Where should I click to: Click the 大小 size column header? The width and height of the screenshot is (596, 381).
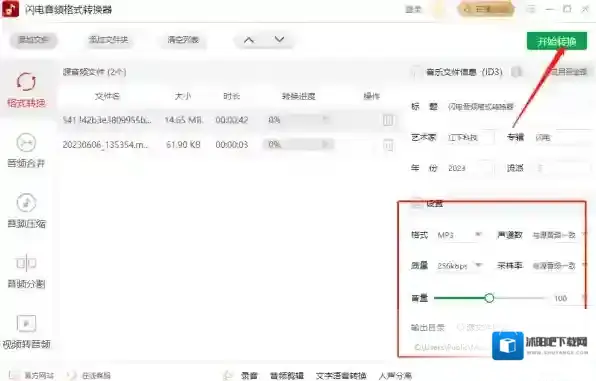coord(183,96)
